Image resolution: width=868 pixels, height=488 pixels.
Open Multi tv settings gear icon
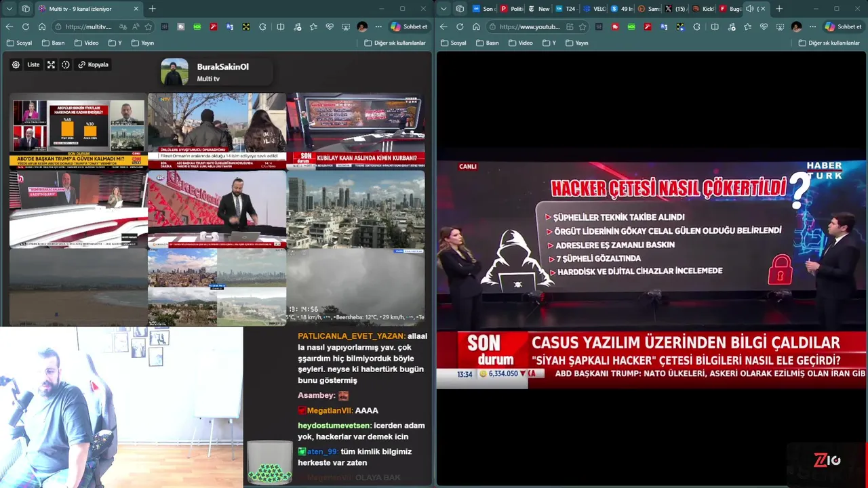pos(16,65)
